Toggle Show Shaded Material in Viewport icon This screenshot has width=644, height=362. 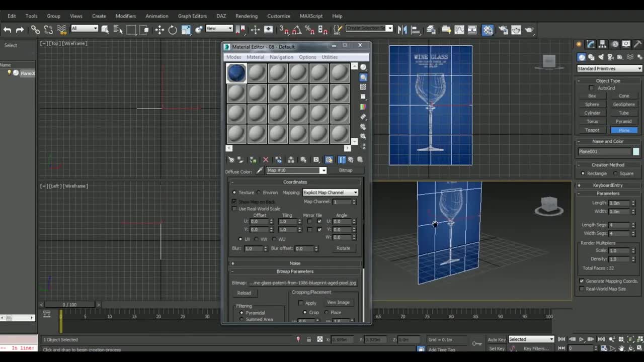click(x=329, y=159)
